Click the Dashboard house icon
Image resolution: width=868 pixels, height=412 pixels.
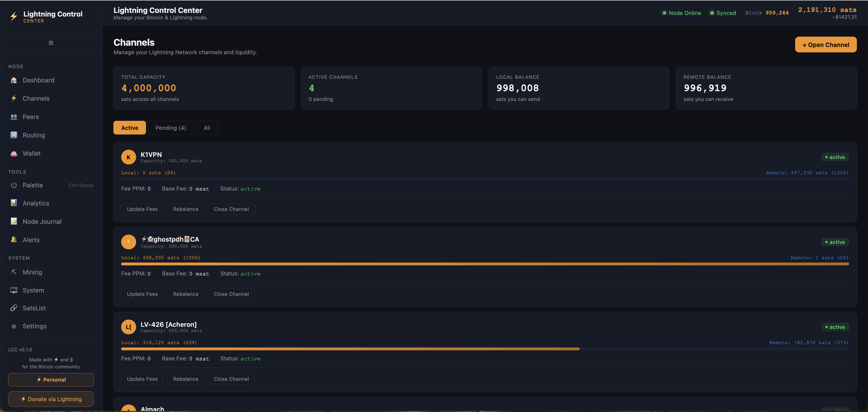14,80
